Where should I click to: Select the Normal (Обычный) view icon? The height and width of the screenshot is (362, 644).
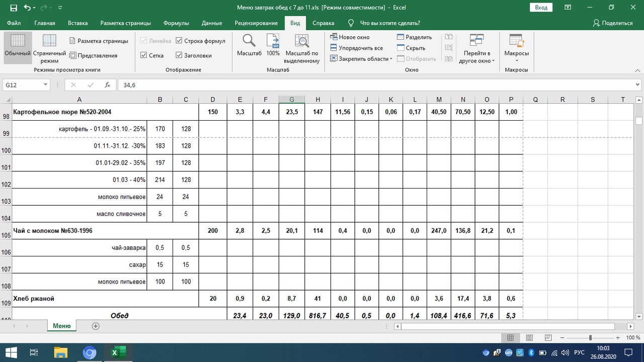(18, 41)
